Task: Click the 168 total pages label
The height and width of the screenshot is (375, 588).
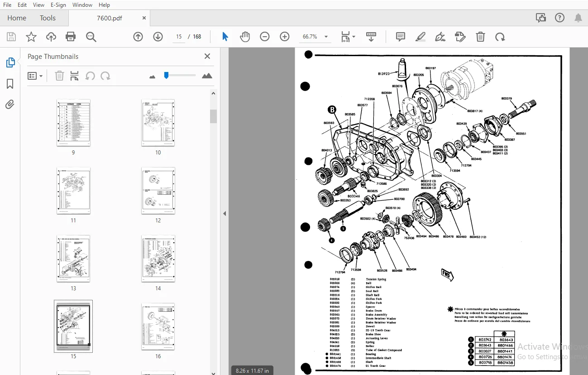Action: coord(197,37)
